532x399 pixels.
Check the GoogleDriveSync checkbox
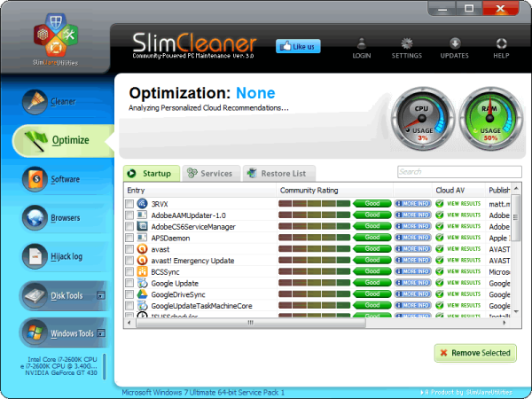click(x=129, y=294)
